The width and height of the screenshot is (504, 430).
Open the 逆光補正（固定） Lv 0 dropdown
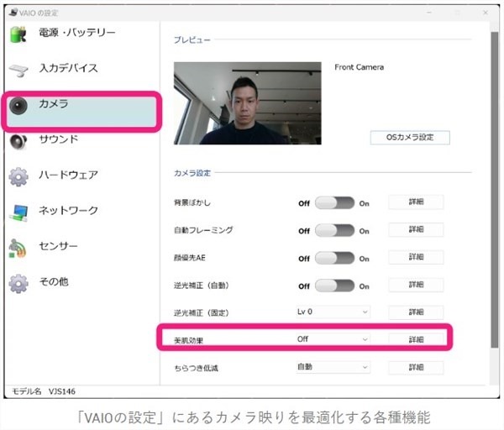tap(333, 312)
